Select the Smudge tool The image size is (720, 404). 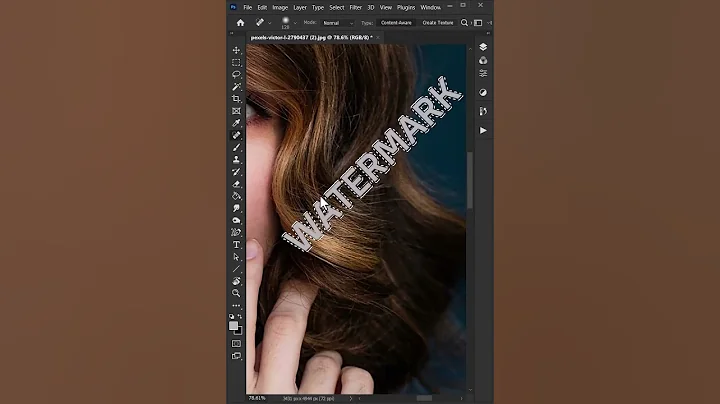pyautogui.click(x=236, y=208)
